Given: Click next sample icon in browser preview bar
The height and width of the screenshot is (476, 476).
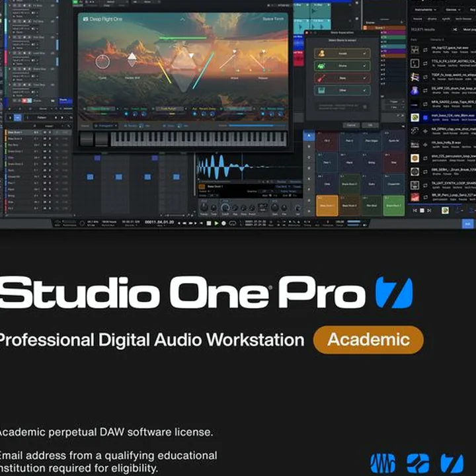Looking at the screenshot, I should pos(429,210).
